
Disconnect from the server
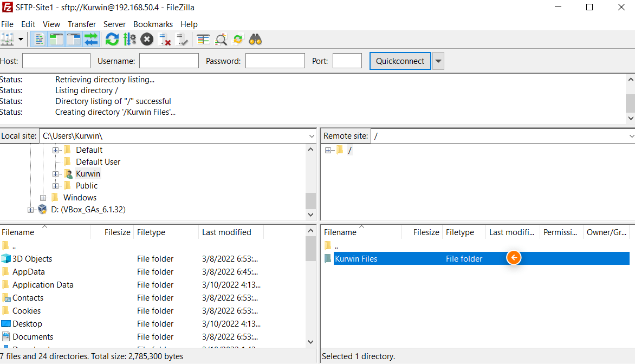click(x=165, y=39)
